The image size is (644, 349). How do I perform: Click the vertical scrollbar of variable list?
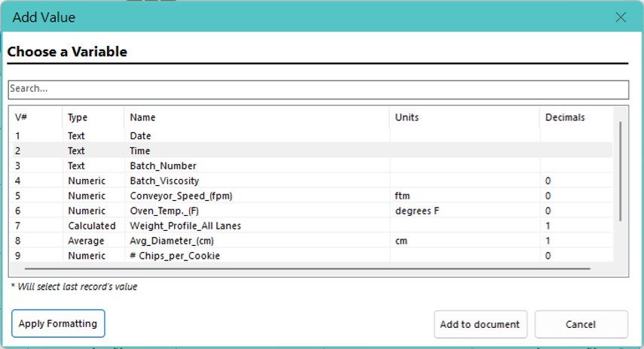[620, 171]
